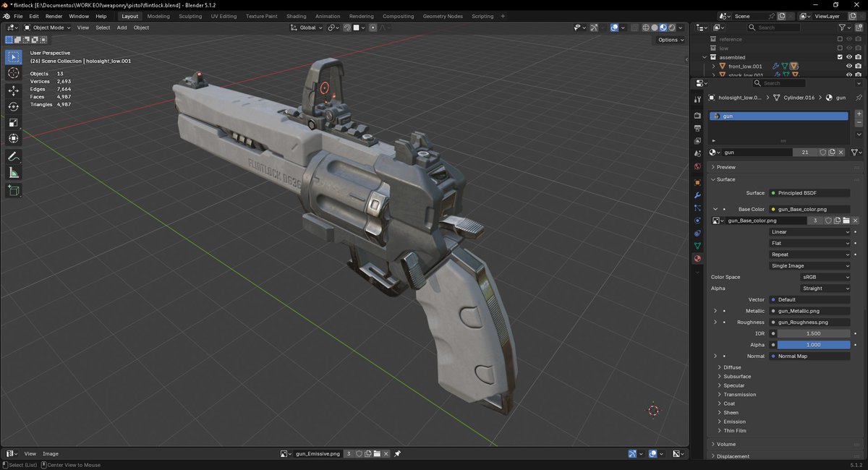Toggle the assembled collection checkbox

(x=840, y=57)
